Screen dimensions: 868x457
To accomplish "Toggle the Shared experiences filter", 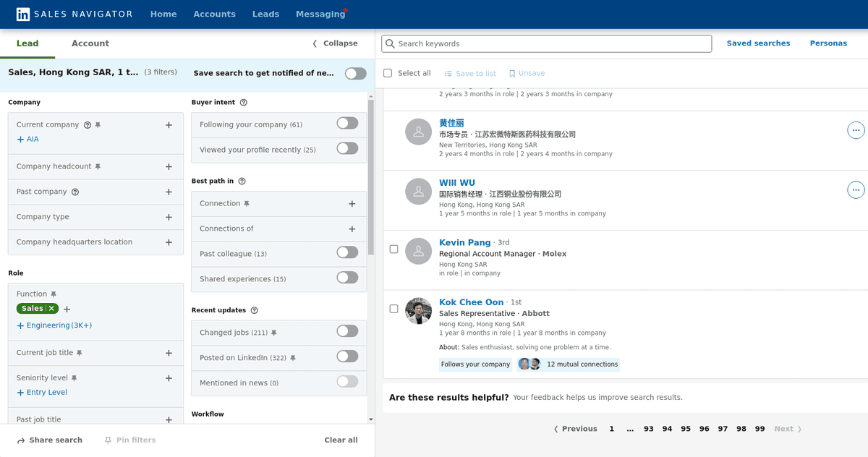I will tap(347, 278).
